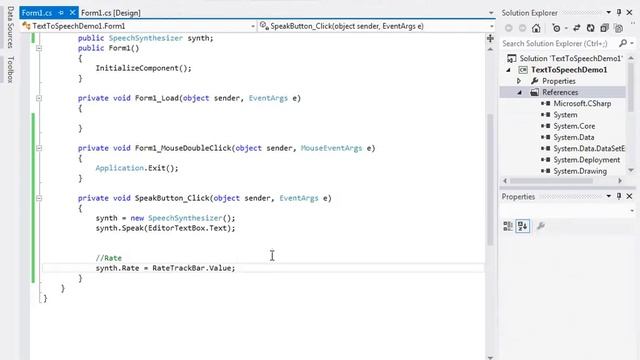Image resolution: width=640 pixels, height=360 pixels.
Task: Click the MouseEventArgs type name
Action: [331, 148]
